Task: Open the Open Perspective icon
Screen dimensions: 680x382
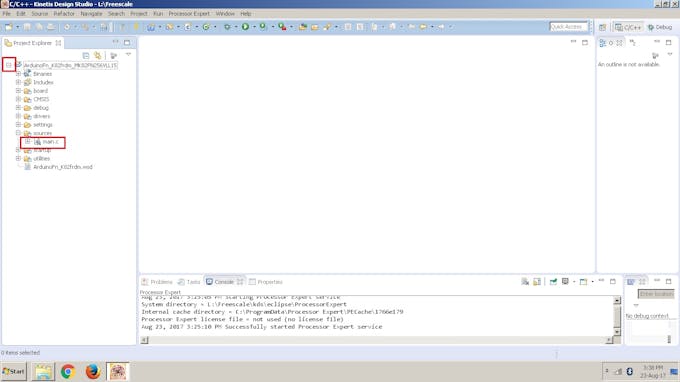Action: pos(602,27)
